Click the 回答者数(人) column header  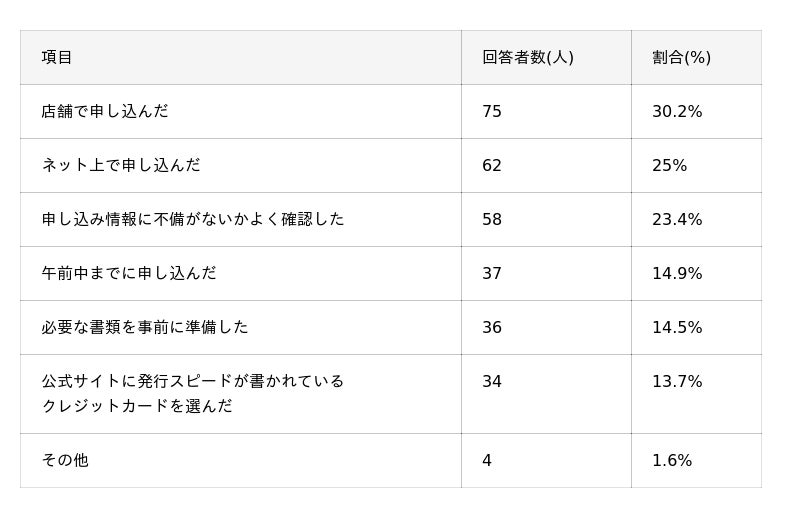click(x=527, y=57)
